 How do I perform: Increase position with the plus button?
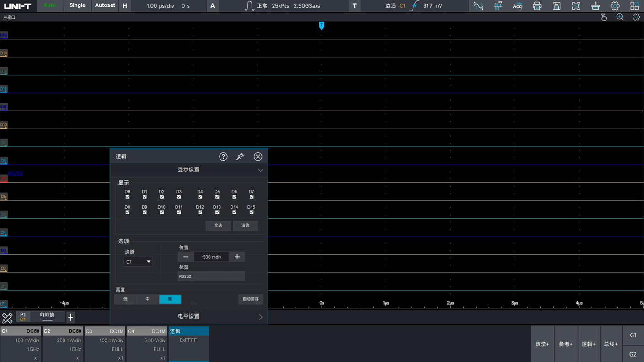pyautogui.click(x=237, y=257)
